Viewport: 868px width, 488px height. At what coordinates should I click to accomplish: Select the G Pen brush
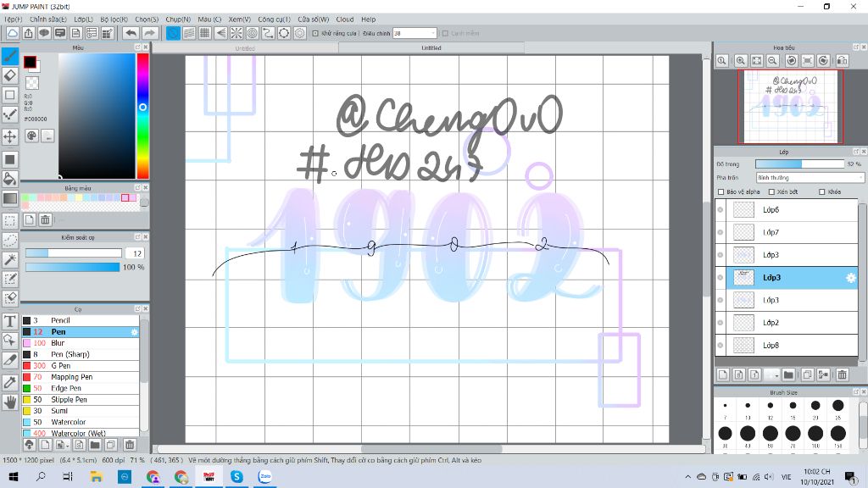point(81,366)
